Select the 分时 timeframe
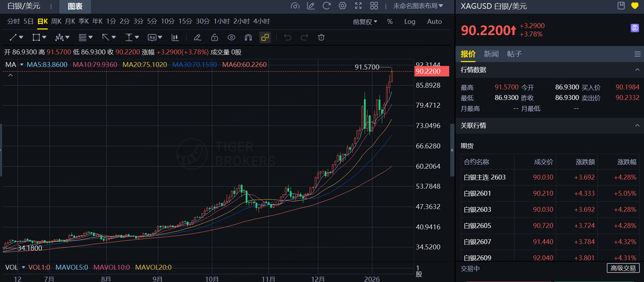 tap(14, 21)
